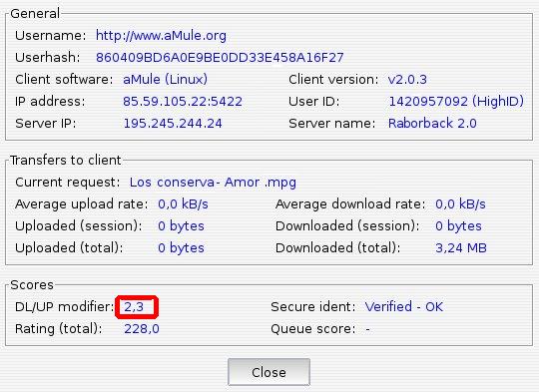The width and height of the screenshot is (539, 392).
Task: Click the Uploaded (total): label
Action: [x=69, y=248]
